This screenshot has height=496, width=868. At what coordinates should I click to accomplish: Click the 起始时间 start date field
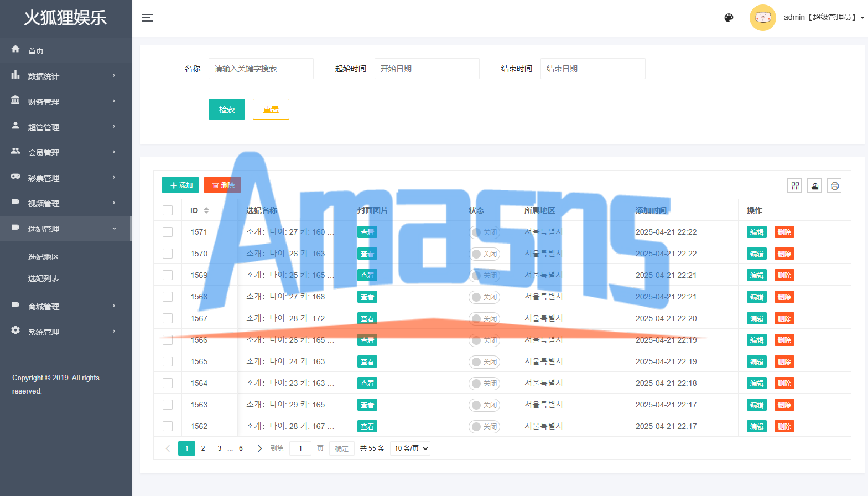(x=427, y=69)
